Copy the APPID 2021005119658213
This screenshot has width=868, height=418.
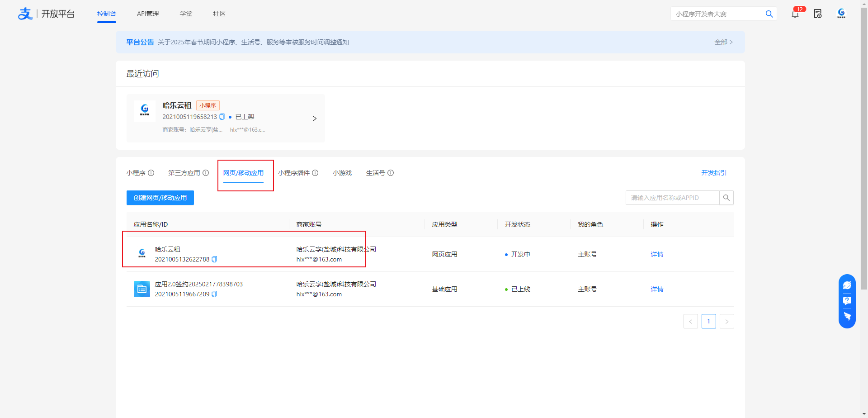point(222,117)
